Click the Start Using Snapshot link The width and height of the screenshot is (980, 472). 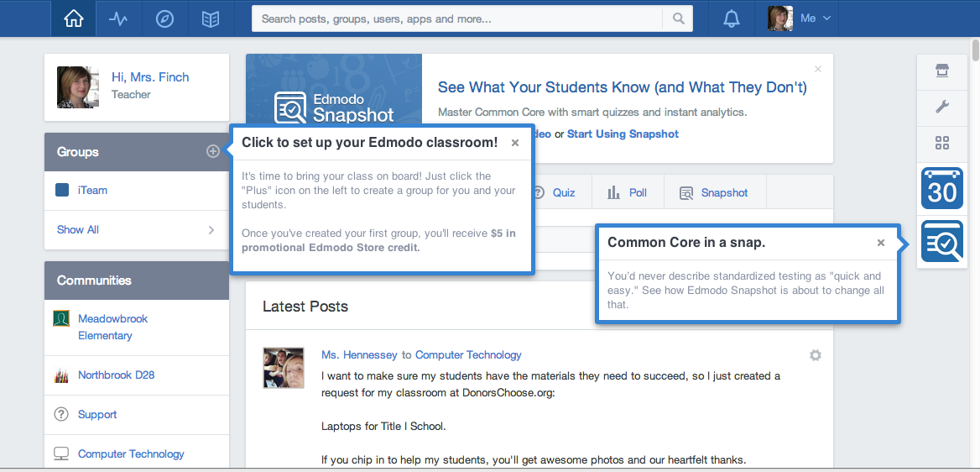(623, 134)
